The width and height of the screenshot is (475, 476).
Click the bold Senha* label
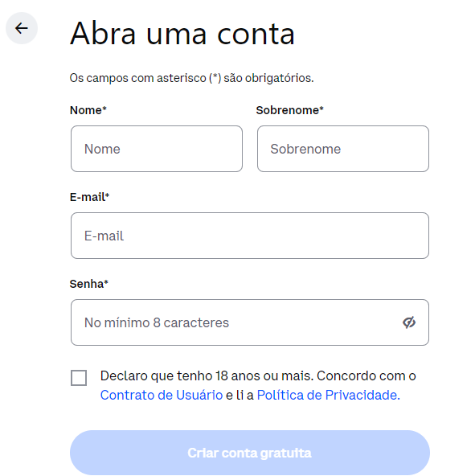(x=89, y=284)
